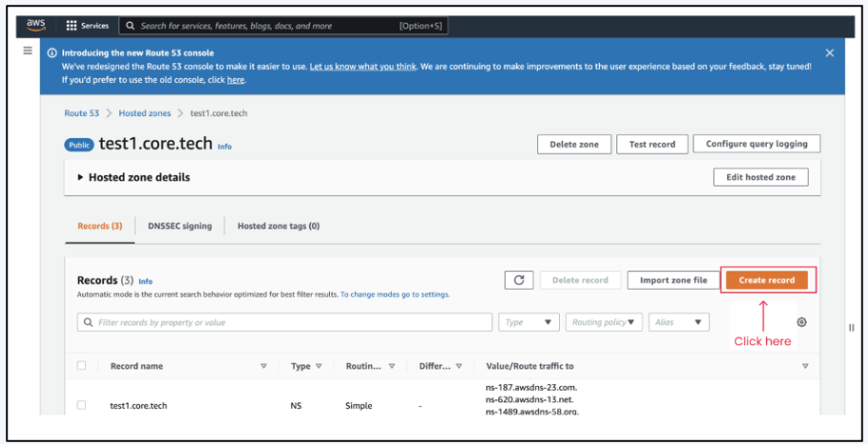The image size is (868, 444).
Task: Open the Type filter dropdown
Action: [x=528, y=322]
